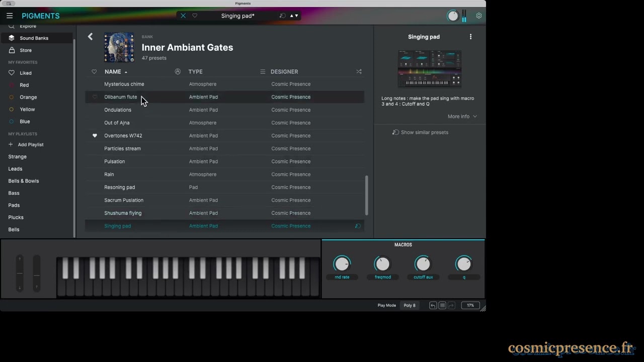The height and width of the screenshot is (362, 644).
Task: Open the Poly 8 play mode dropdown
Action: click(410, 305)
